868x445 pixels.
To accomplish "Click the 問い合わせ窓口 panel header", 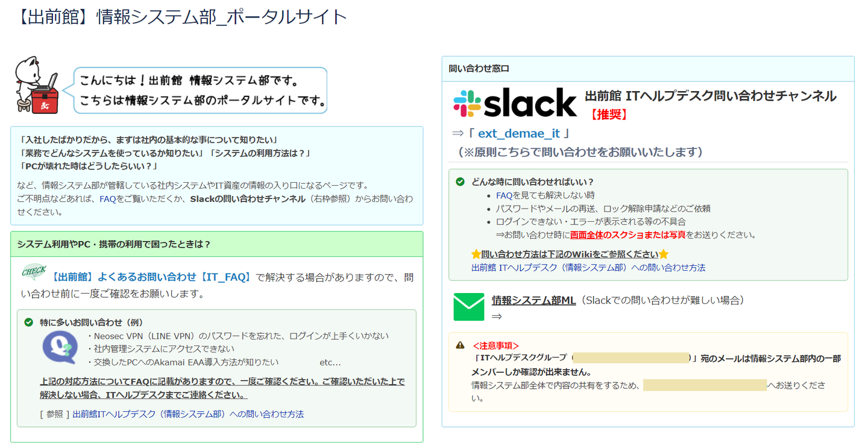I will click(x=648, y=69).
